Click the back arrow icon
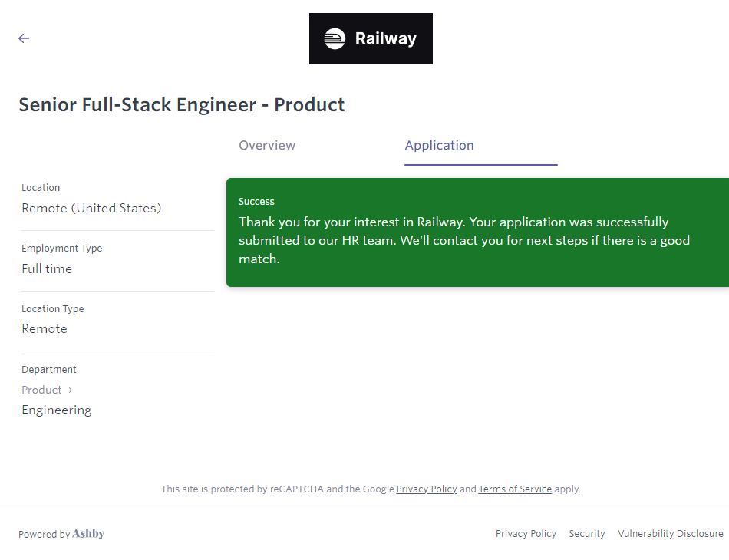Screen dimensions: 729x560 (x=24, y=38)
